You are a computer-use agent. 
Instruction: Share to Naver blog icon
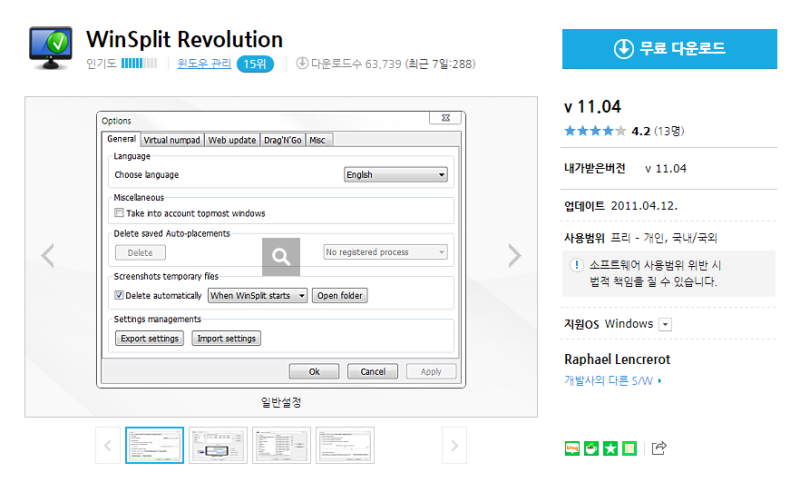[x=572, y=448]
